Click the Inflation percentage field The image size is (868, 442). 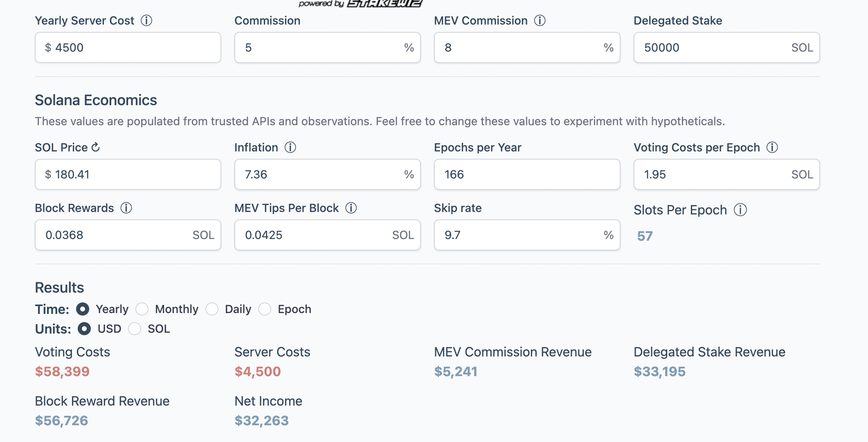[328, 174]
